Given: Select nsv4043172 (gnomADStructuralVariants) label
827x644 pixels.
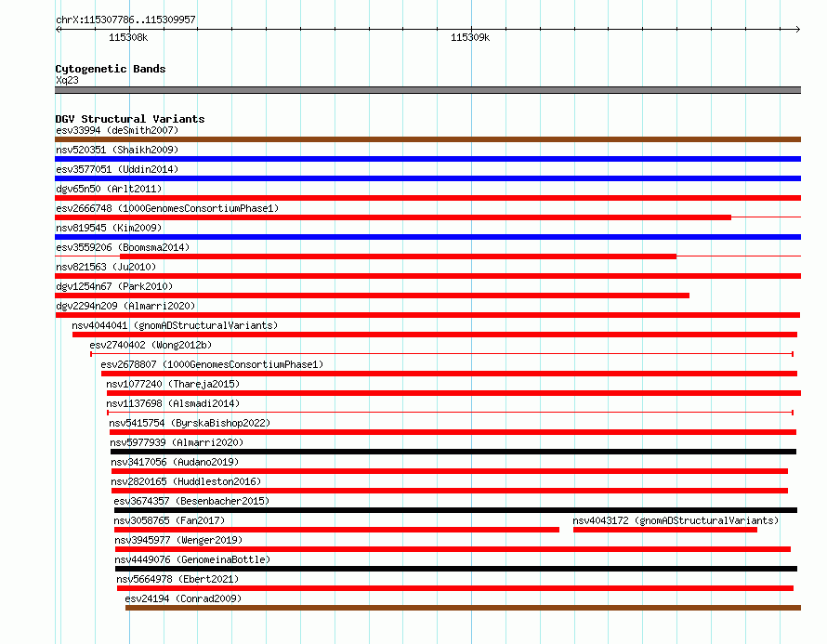Looking at the screenshot, I should [x=676, y=520].
